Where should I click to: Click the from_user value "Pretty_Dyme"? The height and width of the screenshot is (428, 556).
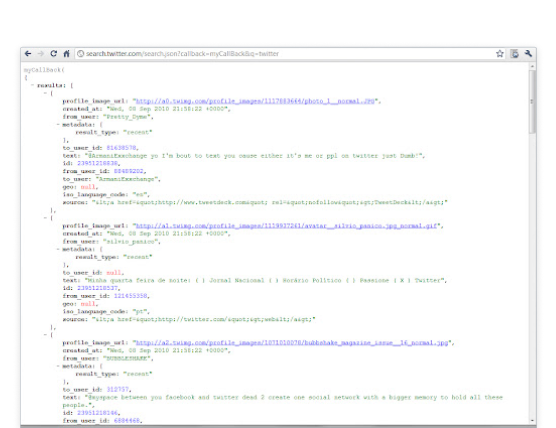[128, 117]
